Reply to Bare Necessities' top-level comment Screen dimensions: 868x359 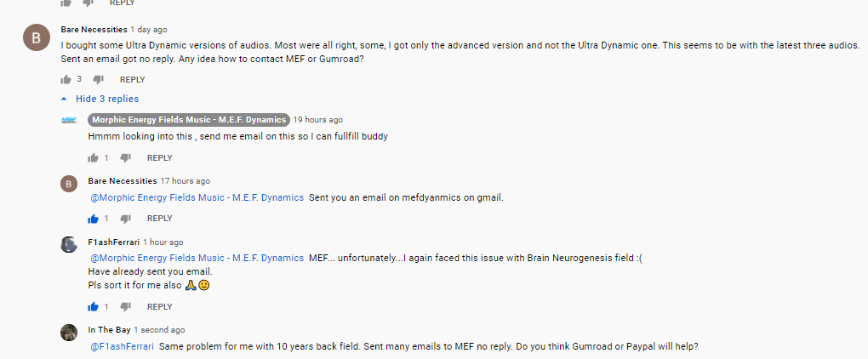(132, 80)
